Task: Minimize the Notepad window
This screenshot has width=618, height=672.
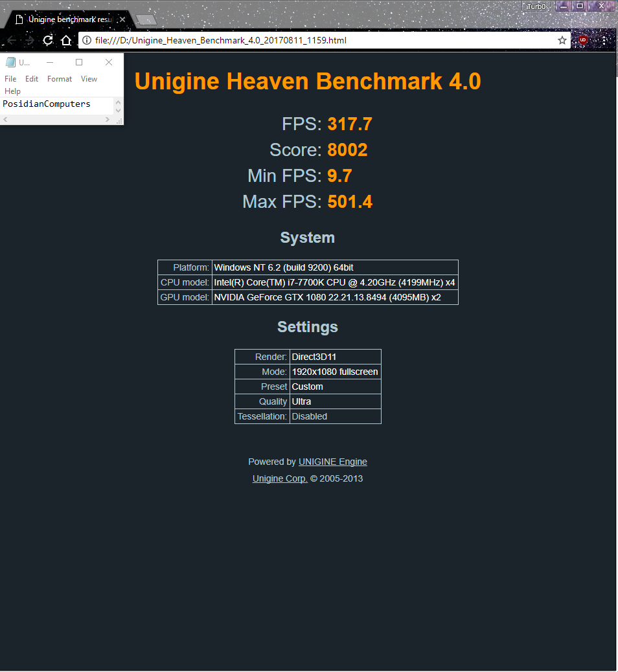Action: click(50, 62)
